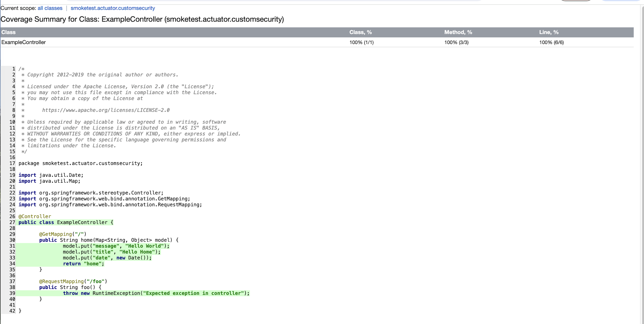Click the 'Class, %' column header
644x324 pixels.
pos(360,32)
